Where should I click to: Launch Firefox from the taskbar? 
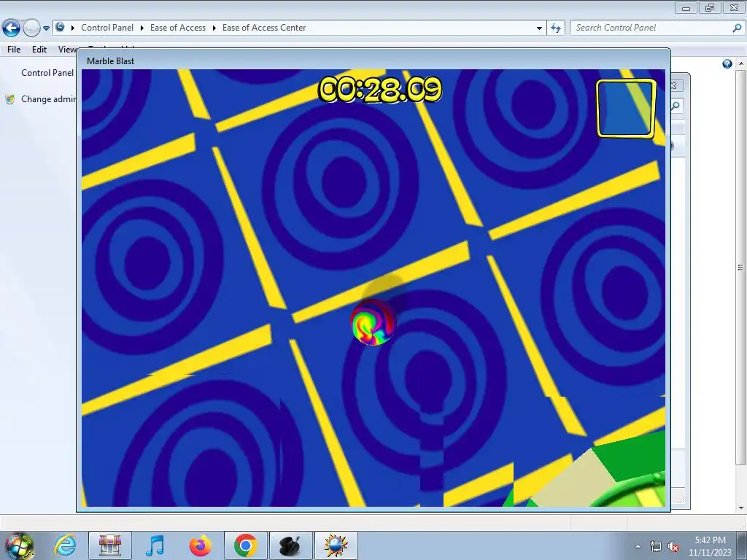201,545
